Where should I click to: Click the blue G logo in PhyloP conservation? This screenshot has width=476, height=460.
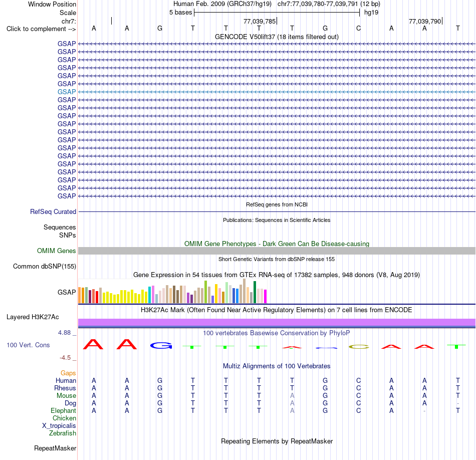(x=161, y=346)
